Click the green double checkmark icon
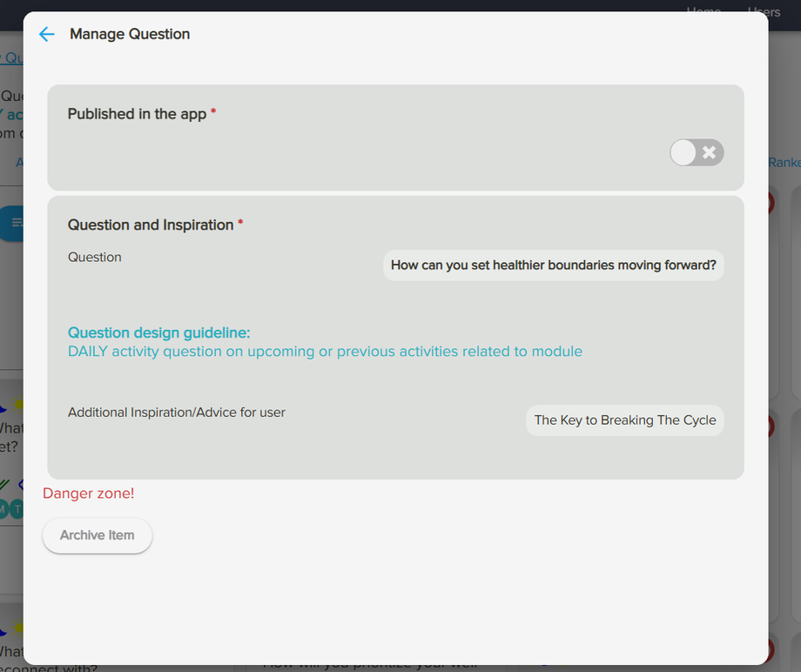This screenshot has height=672, width=801. (4, 484)
